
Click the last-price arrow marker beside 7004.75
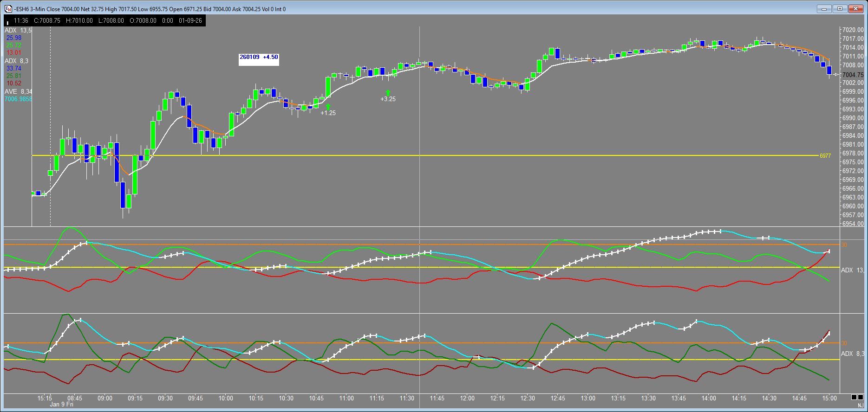pyautogui.click(x=836, y=75)
